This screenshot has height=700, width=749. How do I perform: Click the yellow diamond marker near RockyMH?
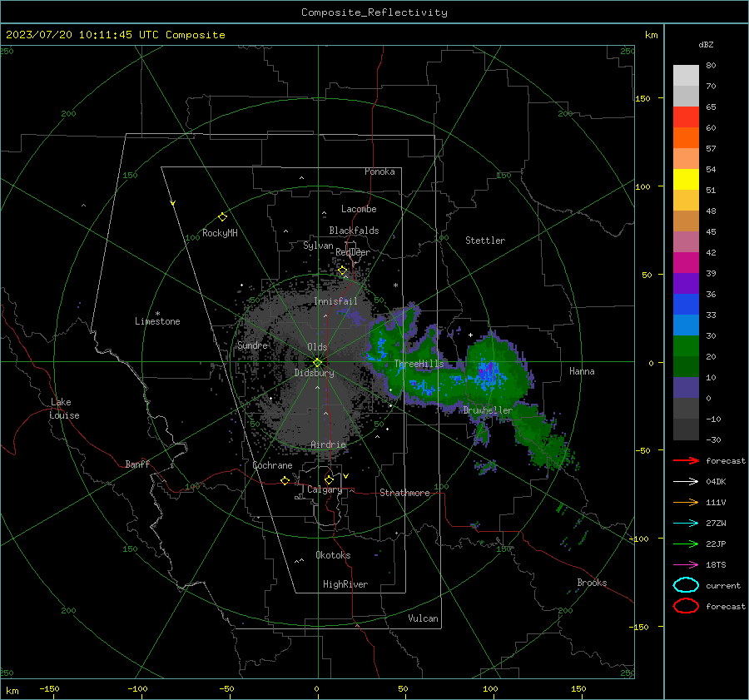pos(222,217)
